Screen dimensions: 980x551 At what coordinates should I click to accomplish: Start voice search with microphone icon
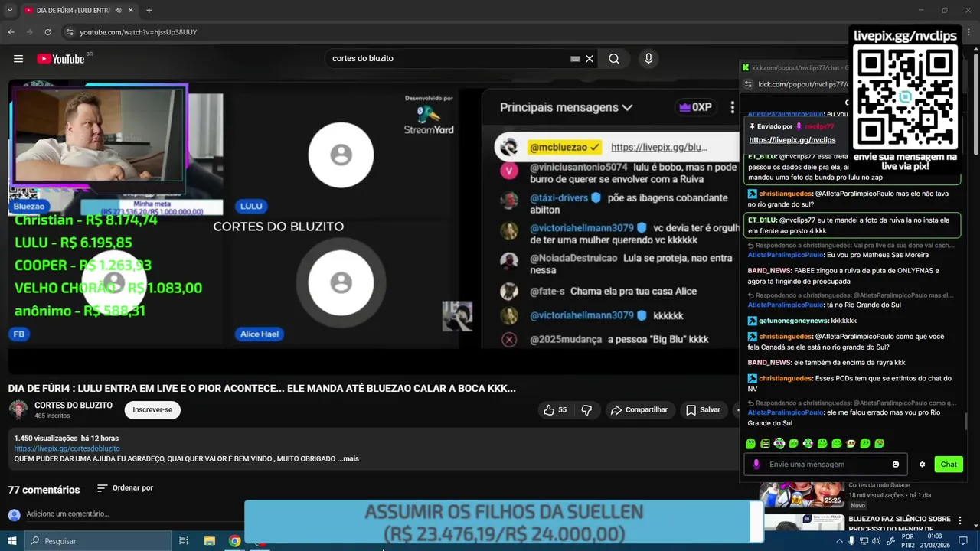tap(648, 59)
